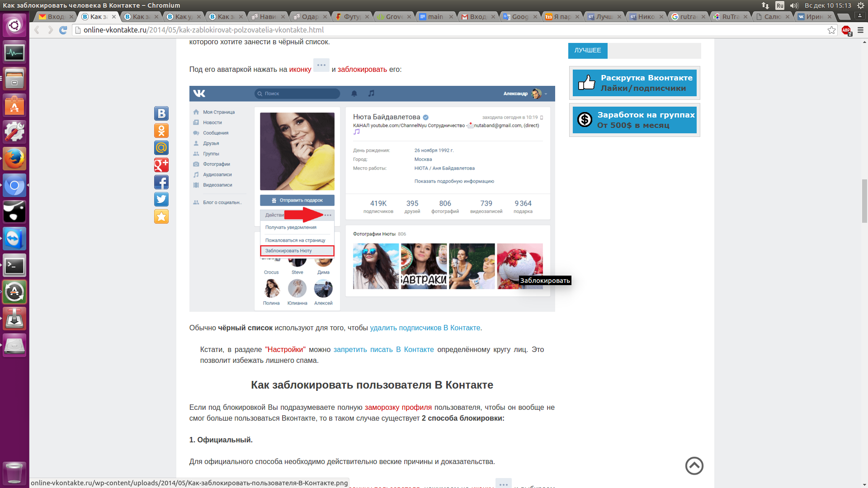
Task: Open the Chromium hamburger menu
Action: [860, 30]
